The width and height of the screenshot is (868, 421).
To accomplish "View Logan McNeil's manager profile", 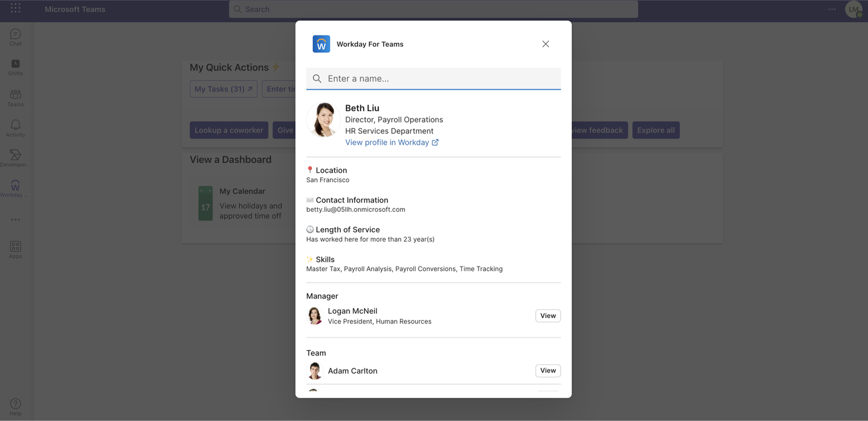I will point(547,316).
